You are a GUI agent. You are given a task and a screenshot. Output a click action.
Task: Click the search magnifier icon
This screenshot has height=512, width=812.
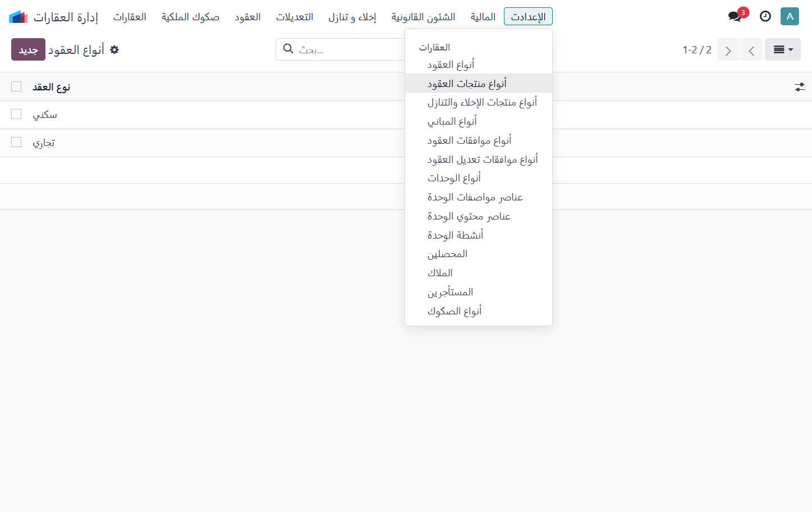(288, 49)
